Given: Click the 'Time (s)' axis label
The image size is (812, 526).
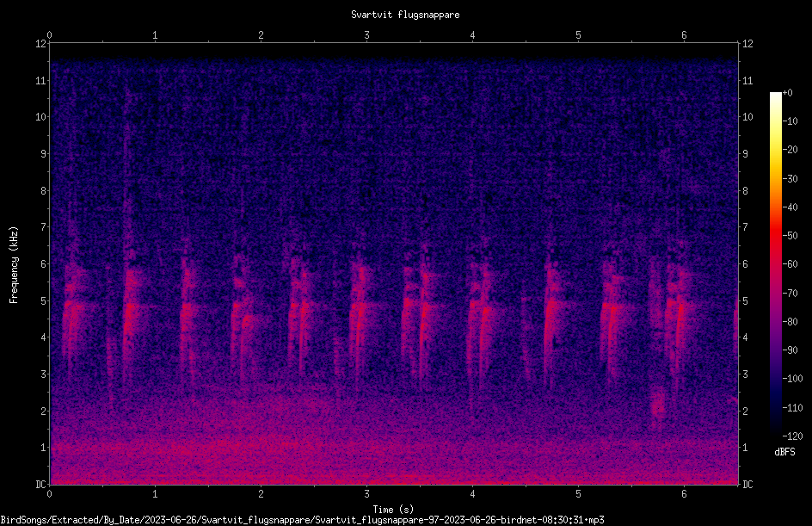Looking at the screenshot, I should tap(393, 510).
